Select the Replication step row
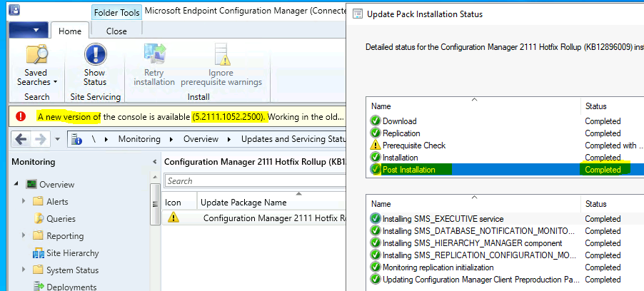 505,133
